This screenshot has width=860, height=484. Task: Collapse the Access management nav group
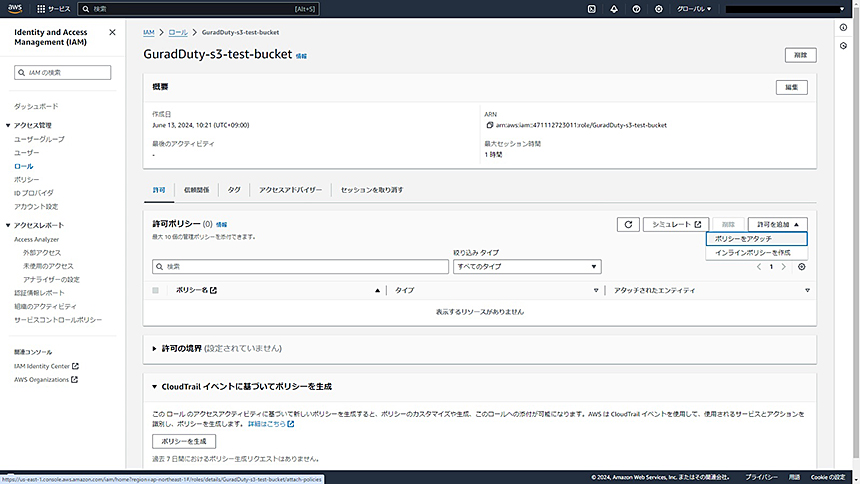(x=8, y=126)
